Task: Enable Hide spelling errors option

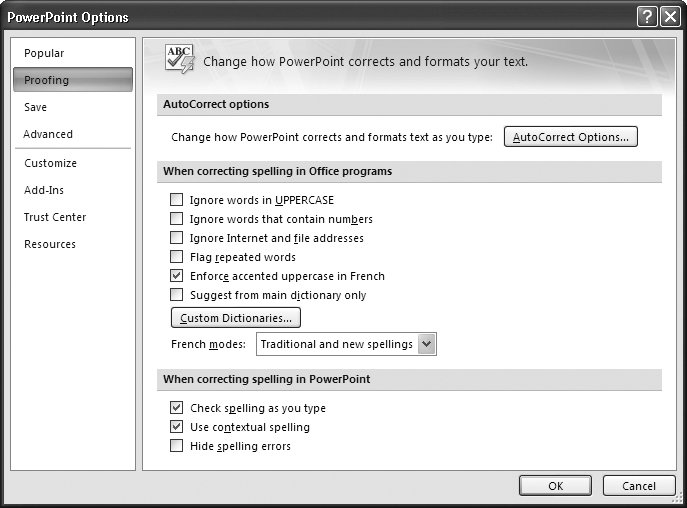Action: (x=177, y=446)
